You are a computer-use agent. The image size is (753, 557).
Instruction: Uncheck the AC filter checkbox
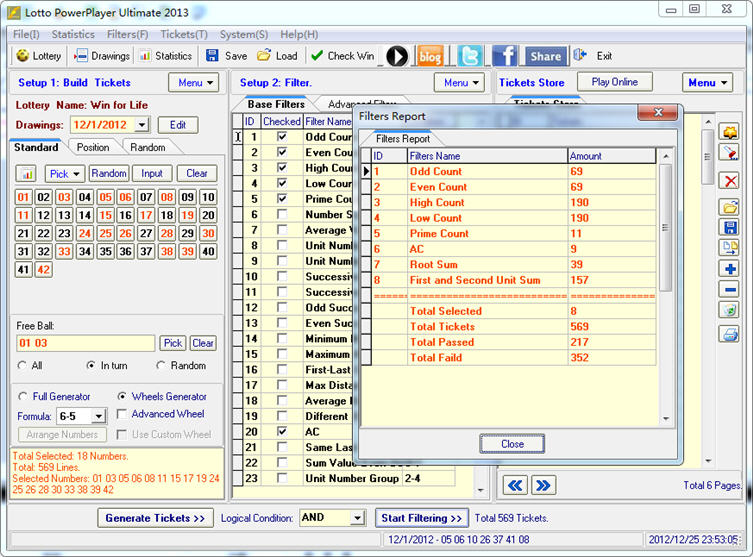tap(282, 432)
